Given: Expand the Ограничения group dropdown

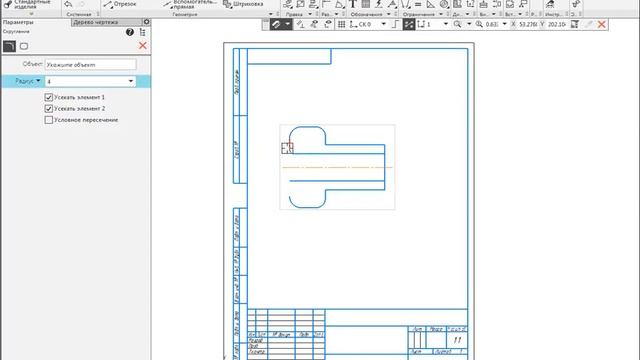Looking at the screenshot, I should [x=441, y=14].
